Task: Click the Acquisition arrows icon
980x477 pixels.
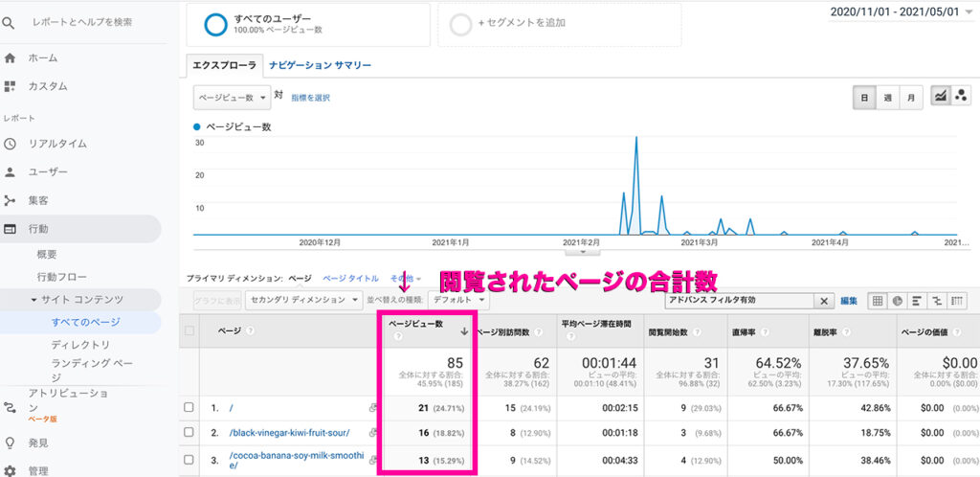Action: tap(10, 201)
